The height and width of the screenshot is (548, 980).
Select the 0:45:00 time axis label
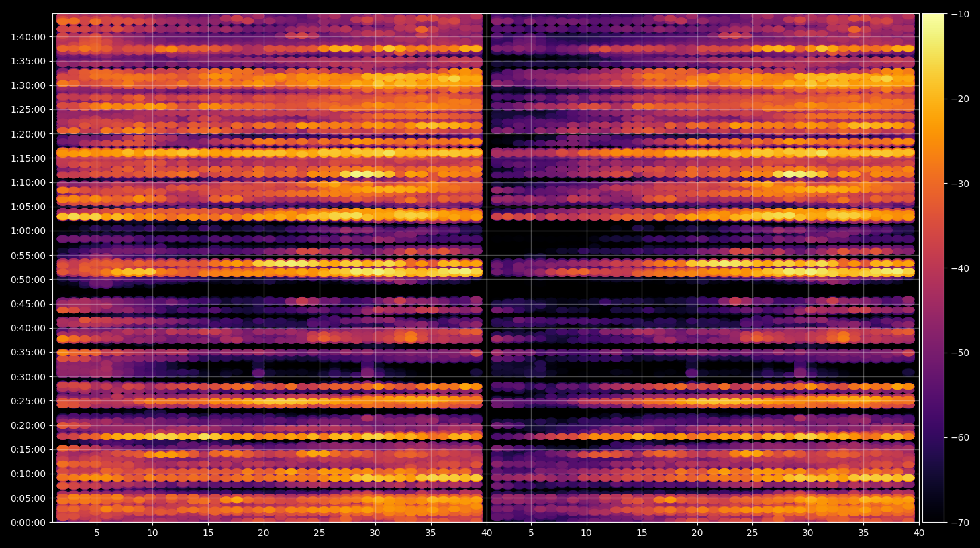click(x=28, y=304)
